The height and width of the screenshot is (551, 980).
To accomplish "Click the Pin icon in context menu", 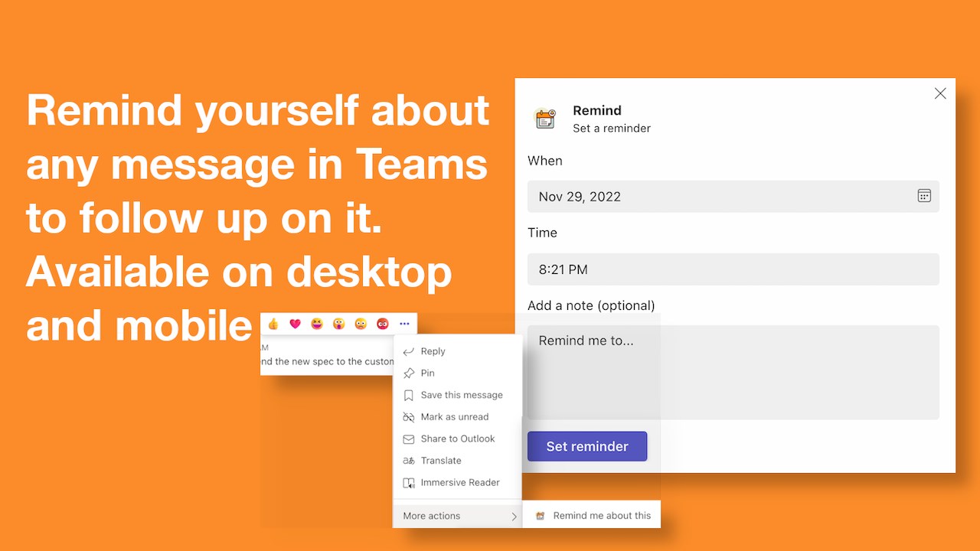I will [x=409, y=373].
